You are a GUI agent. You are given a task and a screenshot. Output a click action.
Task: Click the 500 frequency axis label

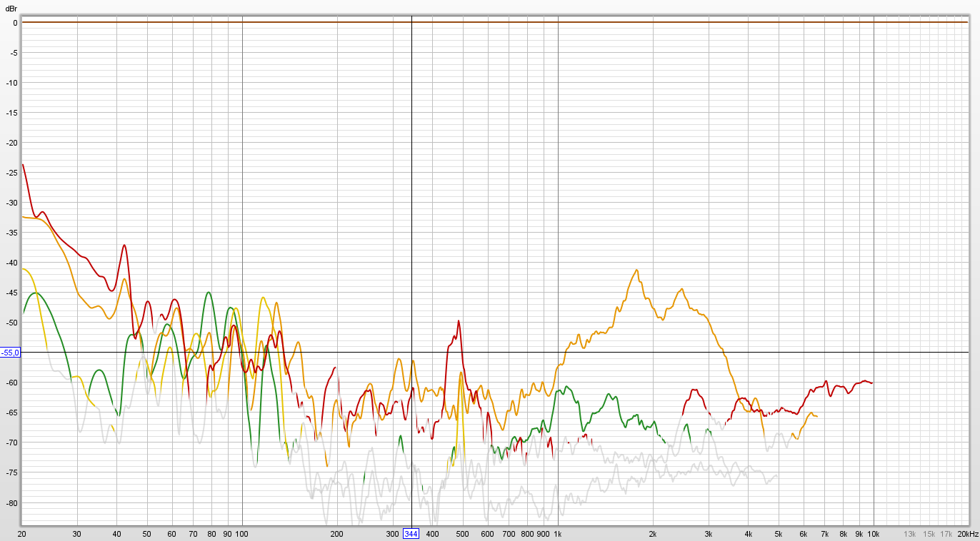pyautogui.click(x=463, y=534)
